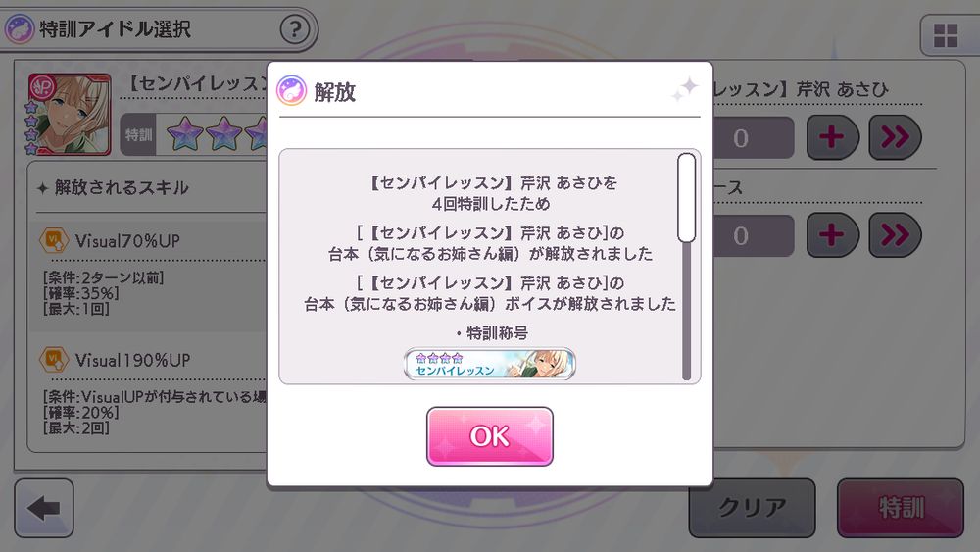Click the Visual190%UP skill icon
Screen dimensions: 980x552
(54, 360)
